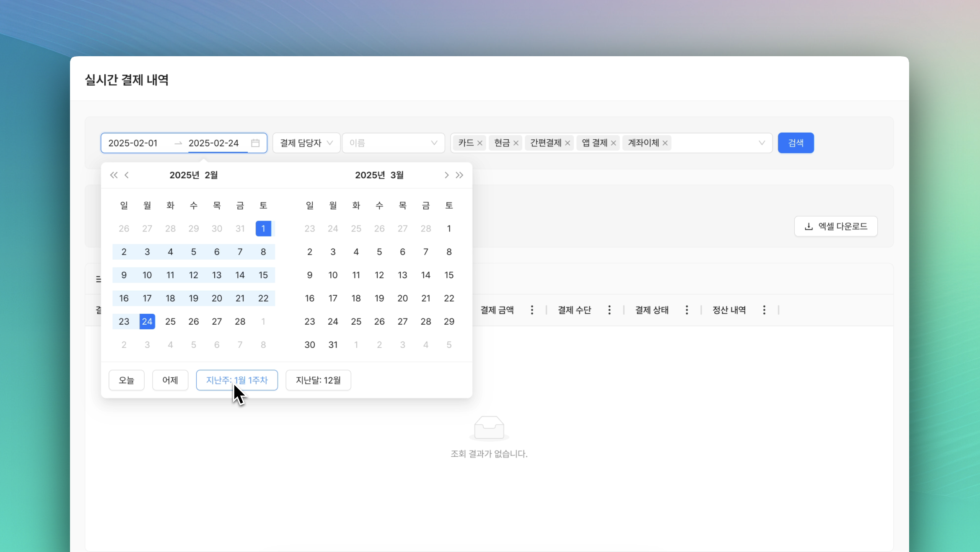Screen dimensions: 980x552
Task: Pick March 15 in the right calendar
Action: [x=449, y=275]
